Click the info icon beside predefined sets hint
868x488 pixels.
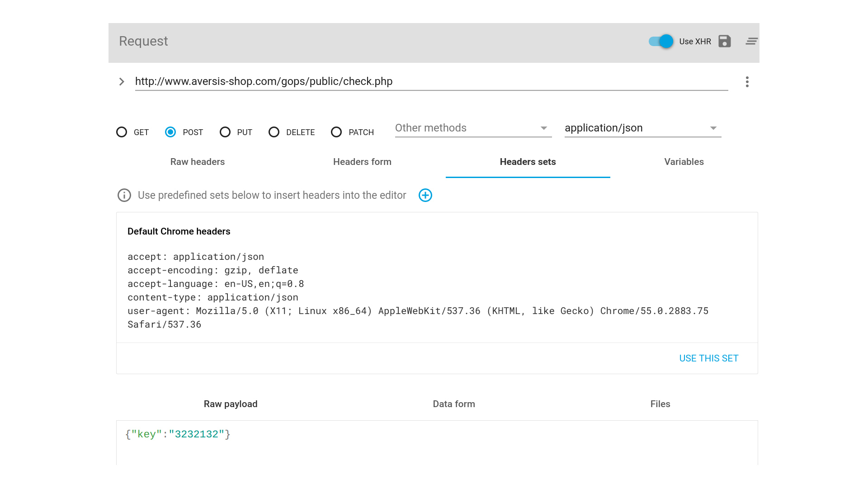click(x=124, y=195)
